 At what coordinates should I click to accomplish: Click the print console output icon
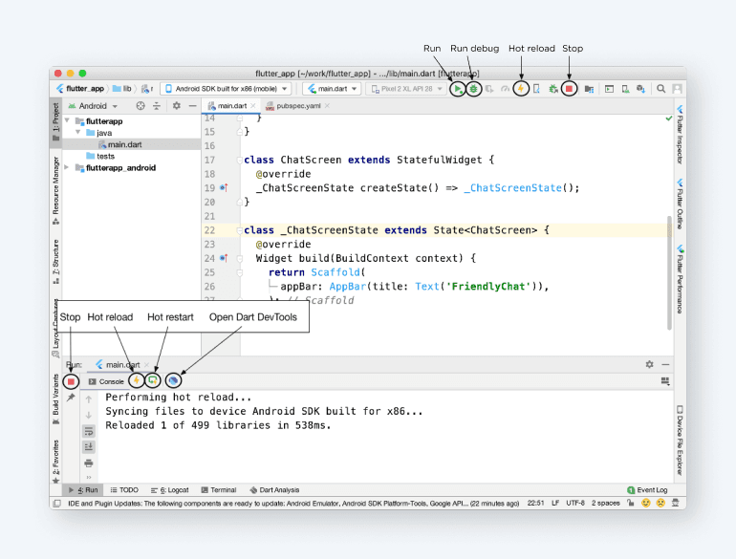point(88,463)
